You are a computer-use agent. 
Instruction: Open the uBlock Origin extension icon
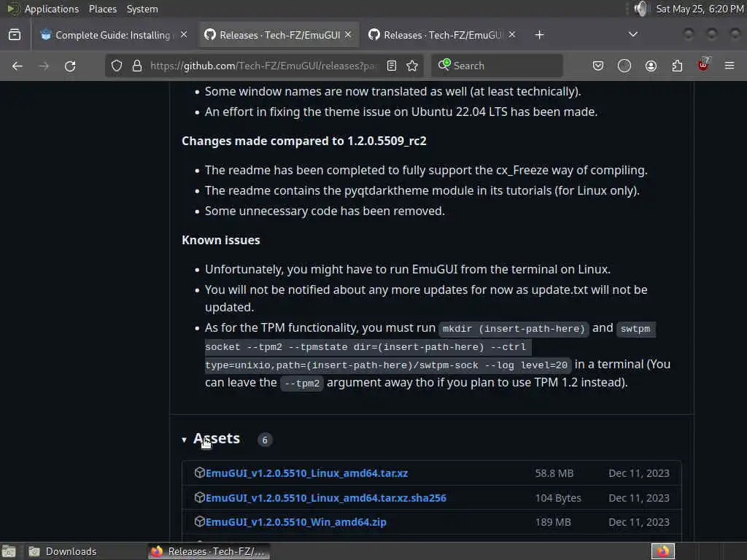703,65
